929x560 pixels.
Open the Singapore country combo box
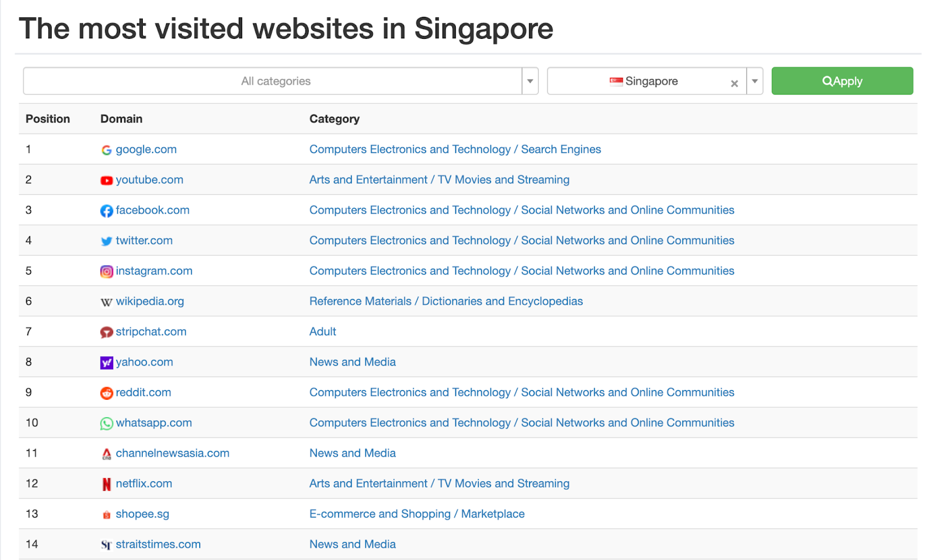coord(655,81)
